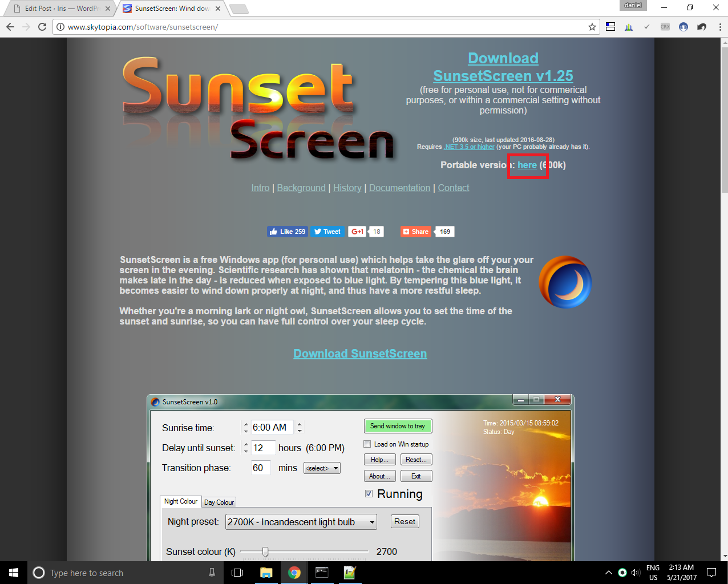
Task: Click the Sunset Screen title logo image
Action: 258,107
